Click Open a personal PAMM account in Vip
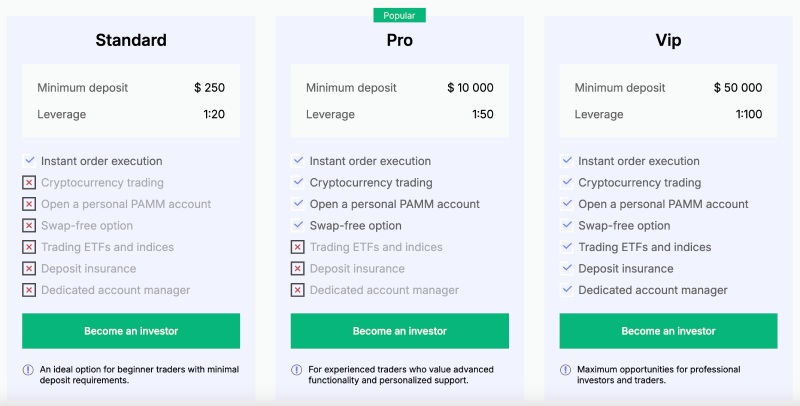The width and height of the screenshot is (800, 406). pos(663,204)
